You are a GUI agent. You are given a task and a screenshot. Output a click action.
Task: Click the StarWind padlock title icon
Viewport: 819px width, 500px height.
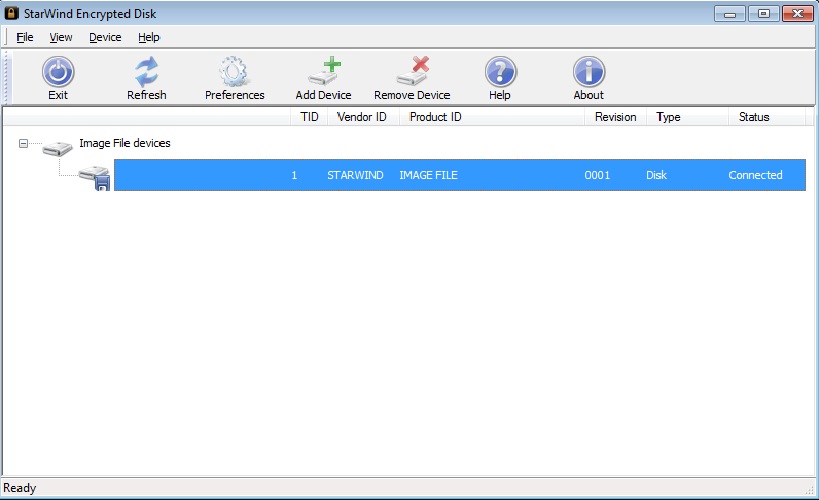pos(11,13)
